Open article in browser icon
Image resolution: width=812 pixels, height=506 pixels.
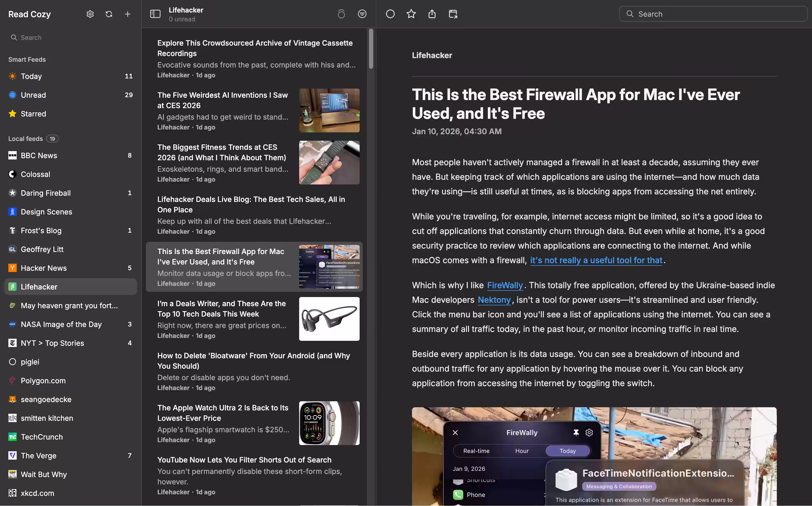pos(453,14)
